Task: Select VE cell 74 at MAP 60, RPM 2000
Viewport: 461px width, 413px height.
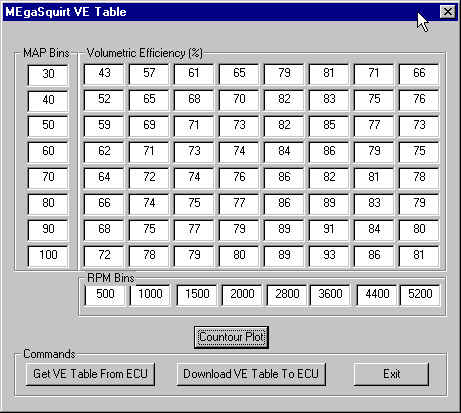Action: click(239, 152)
